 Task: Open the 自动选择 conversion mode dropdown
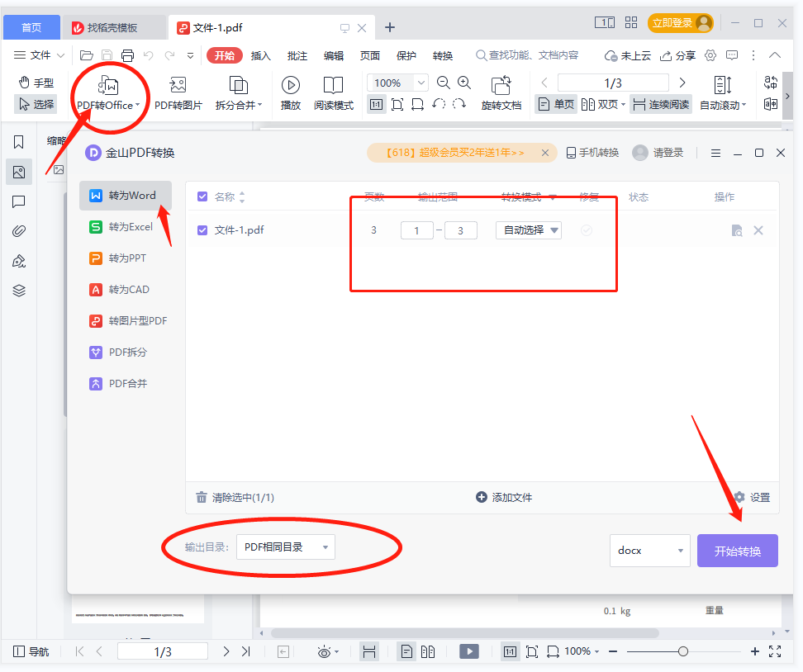529,230
